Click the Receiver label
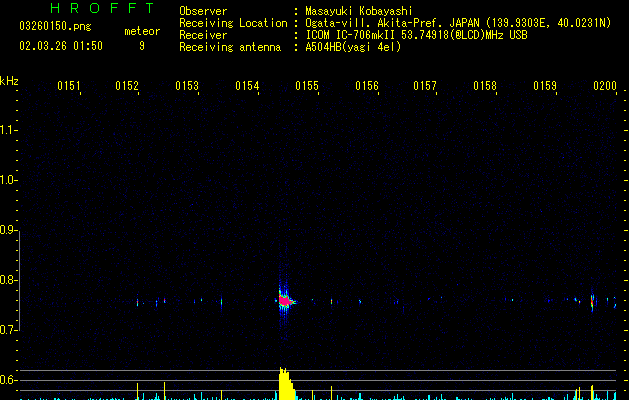The image size is (629, 400). click(203, 35)
